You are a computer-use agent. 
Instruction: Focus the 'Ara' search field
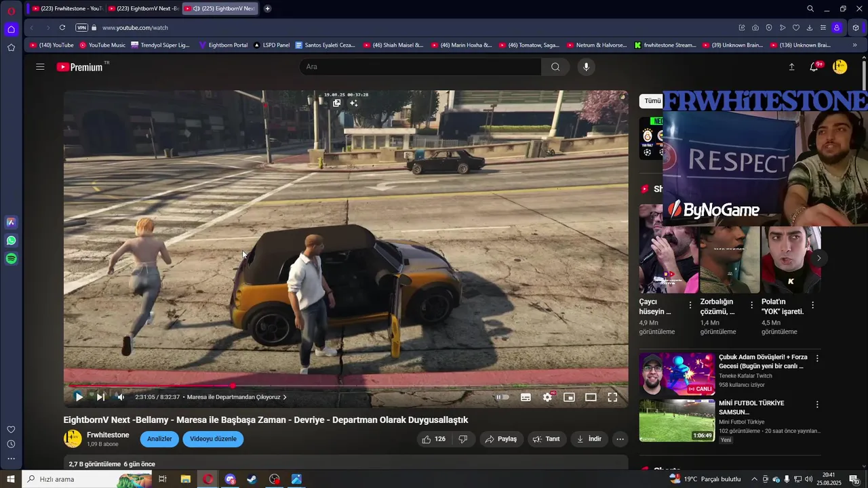pyautogui.click(x=420, y=66)
